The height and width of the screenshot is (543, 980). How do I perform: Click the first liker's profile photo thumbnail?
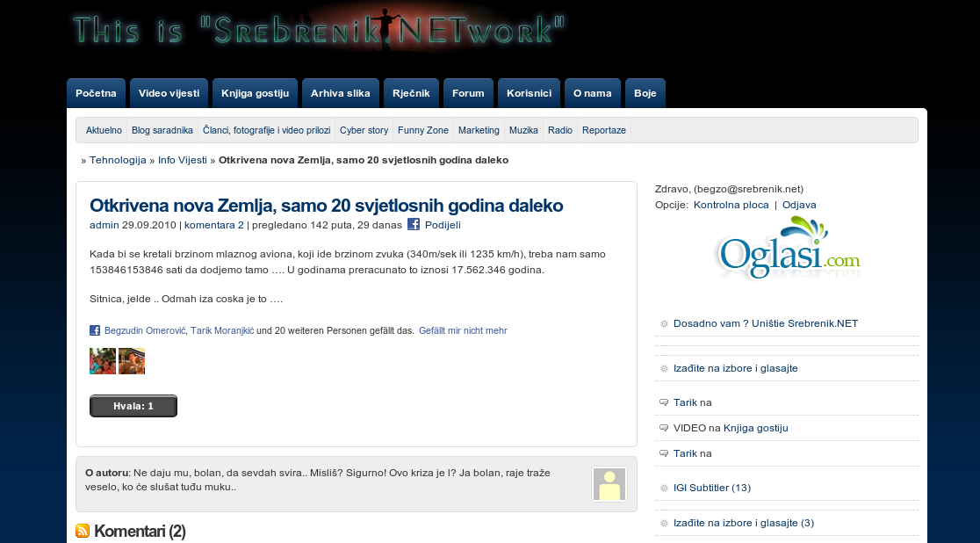pos(103,361)
